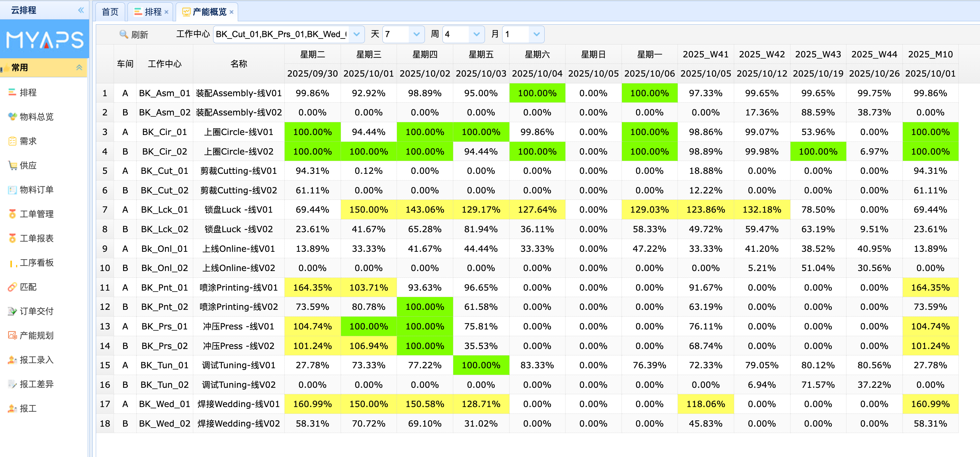Click the 订单交付 sidebar icon
This screenshot has width=980, height=457.
[12, 311]
